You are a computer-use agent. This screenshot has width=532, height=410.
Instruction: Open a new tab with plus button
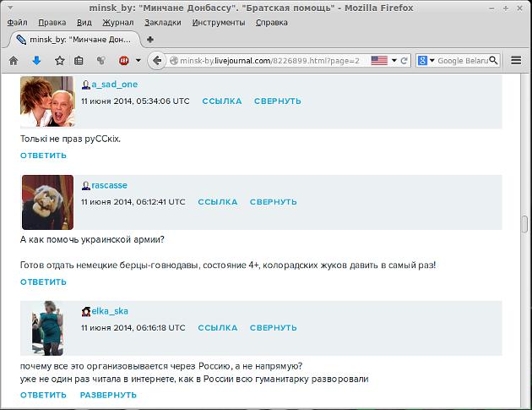(x=149, y=39)
